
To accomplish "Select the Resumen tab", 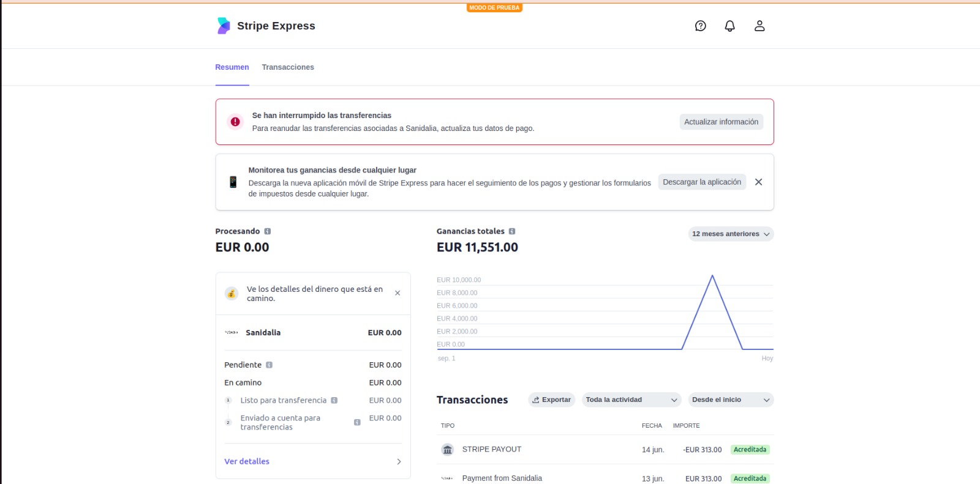I will (x=232, y=67).
